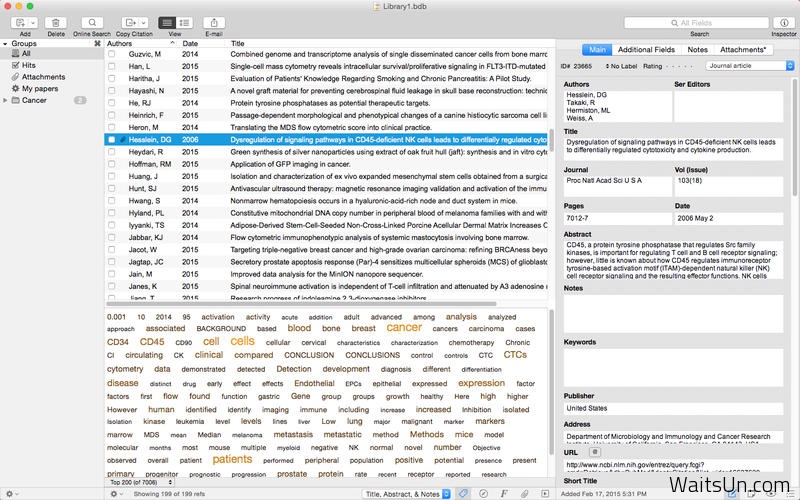The width and height of the screenshot is (800, 500).
Task: Open the Inspector info icon
Action: [784, 22]
